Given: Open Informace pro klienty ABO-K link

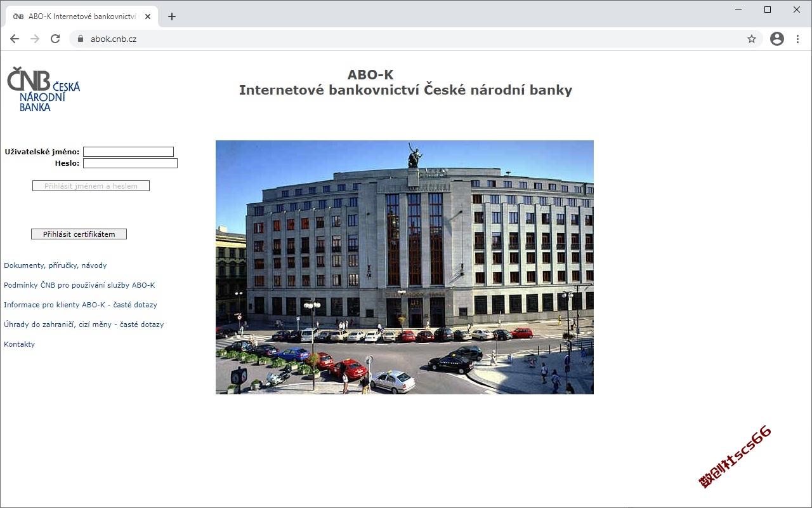Looking at the screenshot, I should tap(81, 305).
